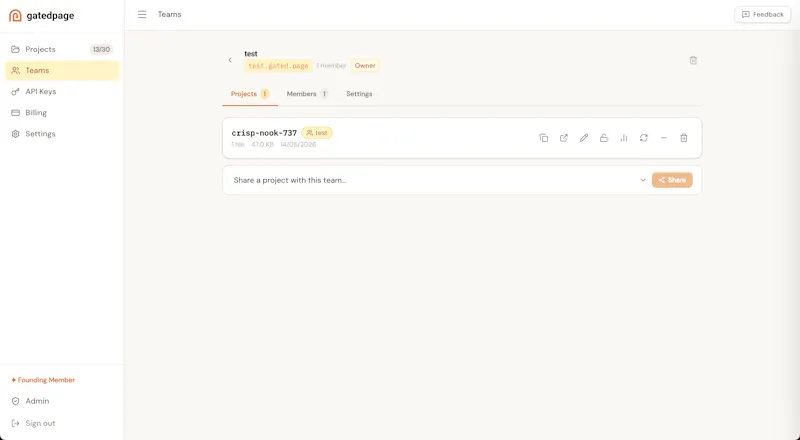Open Settings in the left sidebar
The image size is (800, 440).
(62, 134)
